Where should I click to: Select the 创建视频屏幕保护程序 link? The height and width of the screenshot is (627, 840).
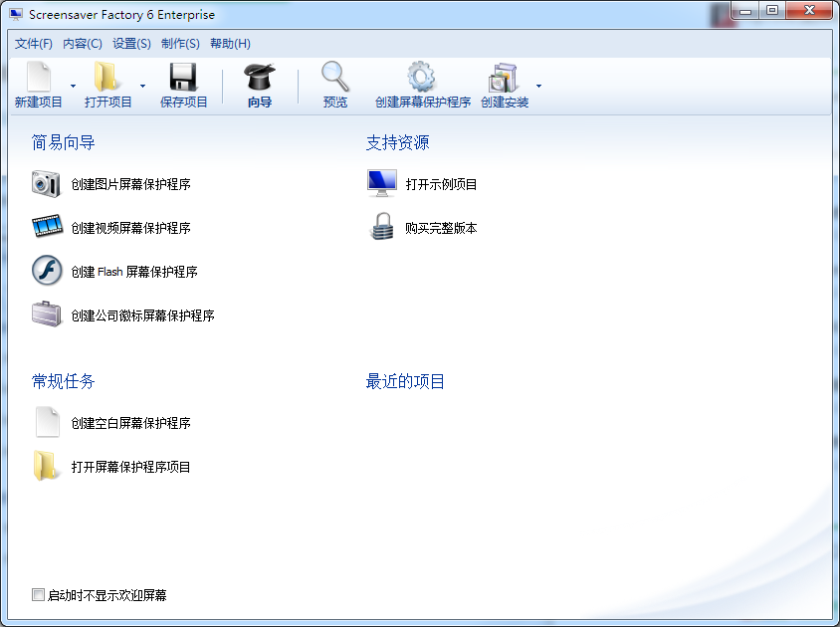[x=131, y=228]
